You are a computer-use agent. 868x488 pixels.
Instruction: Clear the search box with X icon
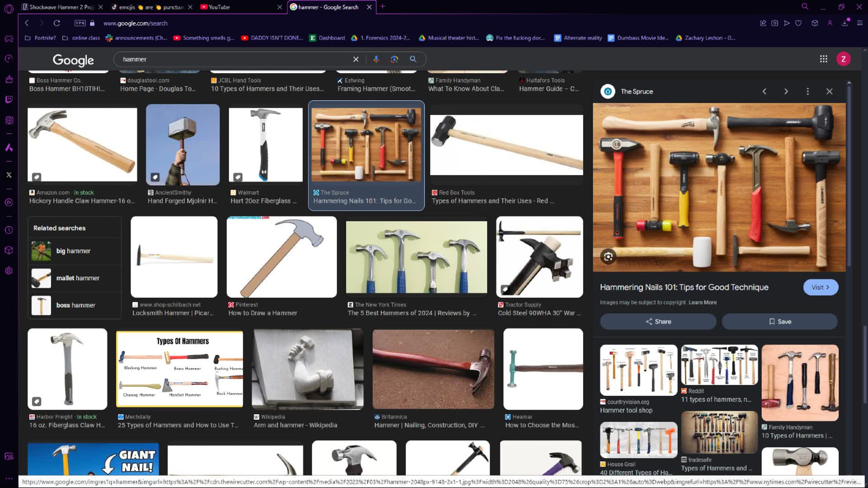(356, 59)
